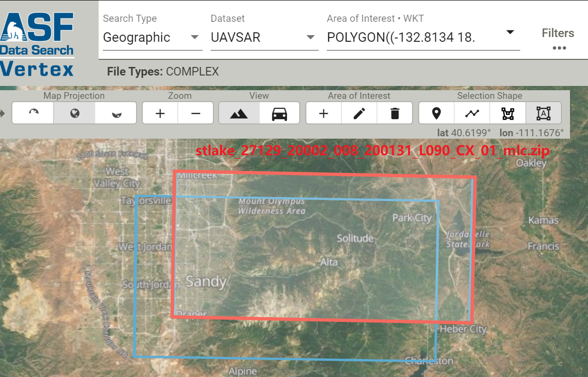Select the globe map projection icon
This screenshot has height=377, width=588.
[x=74, y=113]
